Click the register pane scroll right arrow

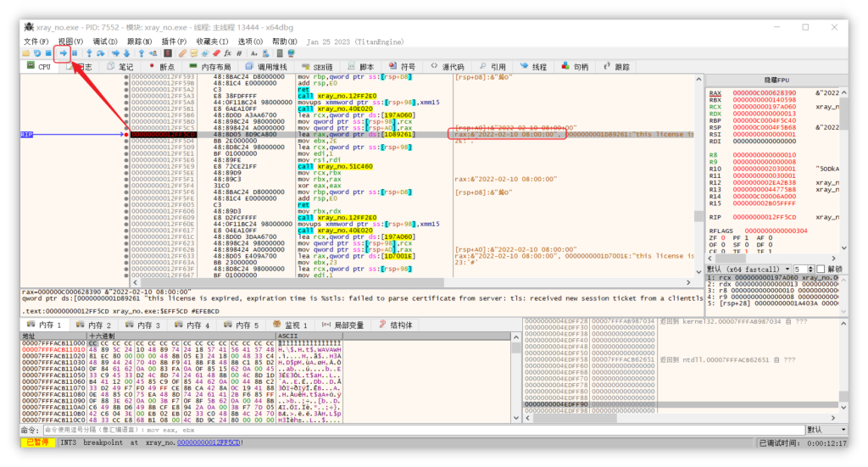834,259
